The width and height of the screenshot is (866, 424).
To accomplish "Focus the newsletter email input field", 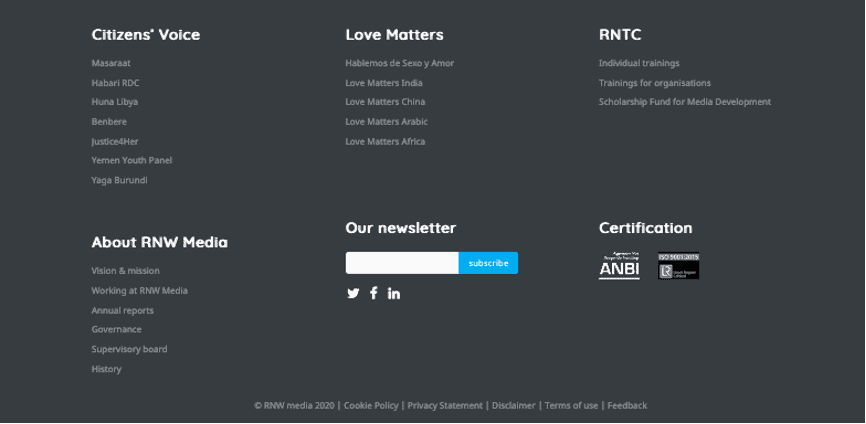I will pos(402,263).
